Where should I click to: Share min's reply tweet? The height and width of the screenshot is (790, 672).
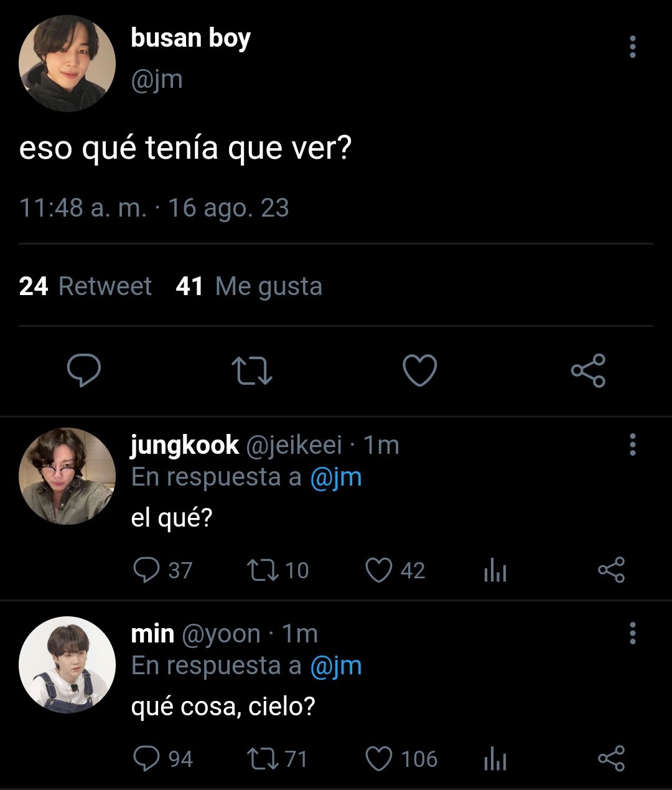611,759
